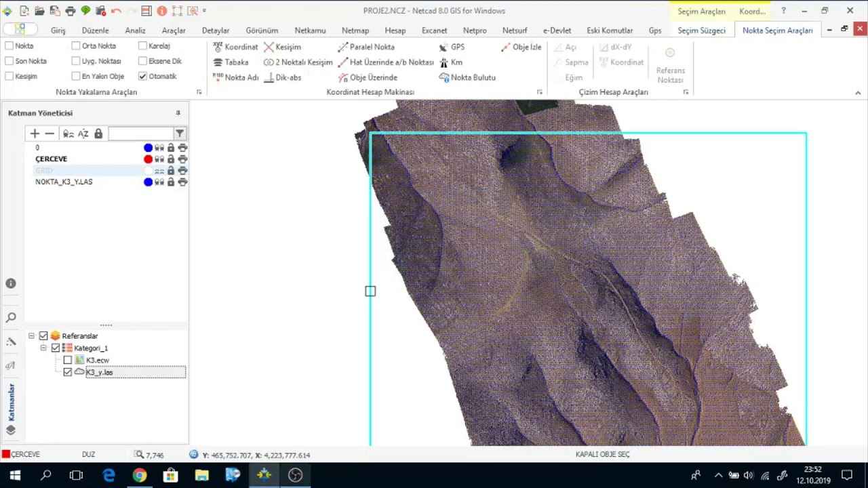Screen dimensions: 868x488
Task: Open the Netsurf tab
Action: coord(515,30)
